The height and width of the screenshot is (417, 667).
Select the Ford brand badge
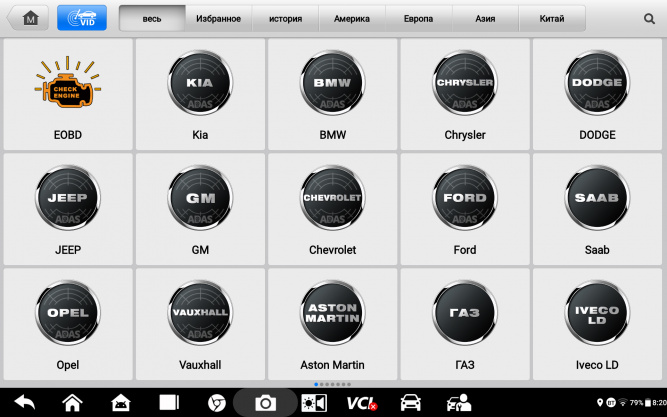pos(465,198)
